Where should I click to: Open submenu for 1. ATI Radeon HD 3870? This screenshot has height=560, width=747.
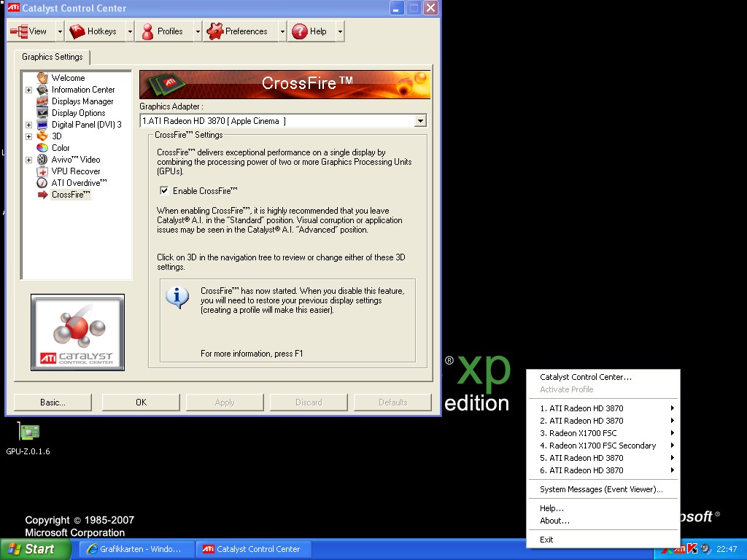603,408
